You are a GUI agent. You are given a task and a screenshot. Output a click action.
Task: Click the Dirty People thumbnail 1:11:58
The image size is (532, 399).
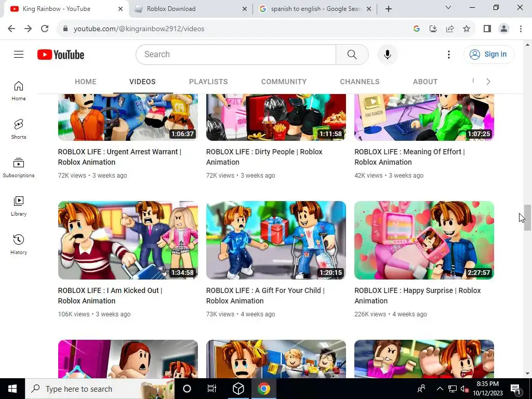[276, 117]
